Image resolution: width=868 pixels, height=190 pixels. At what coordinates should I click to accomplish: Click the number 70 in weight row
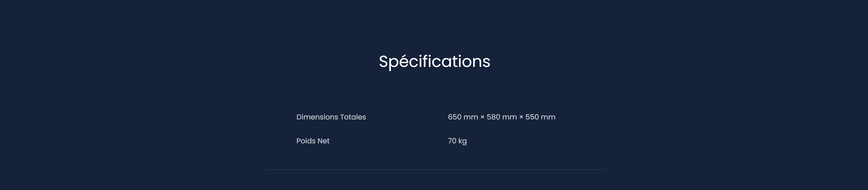452,141
